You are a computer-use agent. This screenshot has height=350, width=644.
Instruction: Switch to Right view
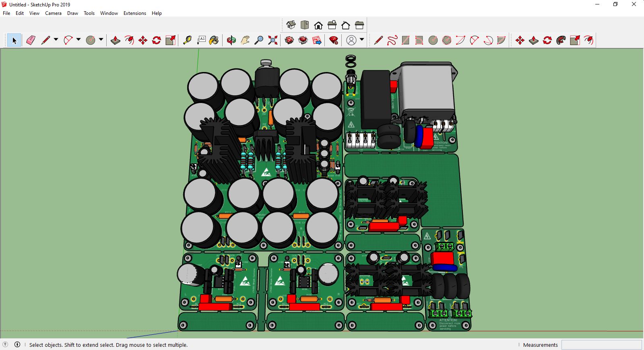coord(332,25)
